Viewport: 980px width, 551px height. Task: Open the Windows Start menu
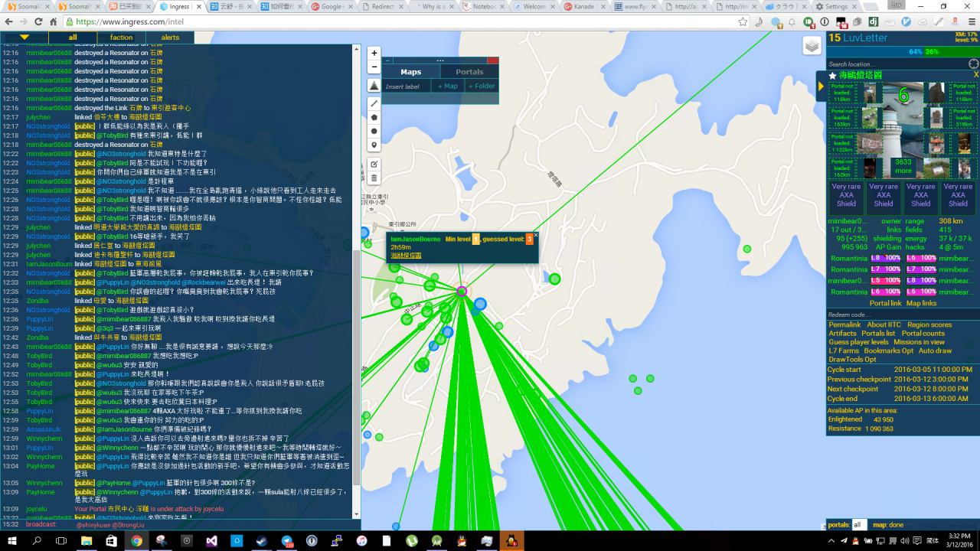click(x=12, y=540)
